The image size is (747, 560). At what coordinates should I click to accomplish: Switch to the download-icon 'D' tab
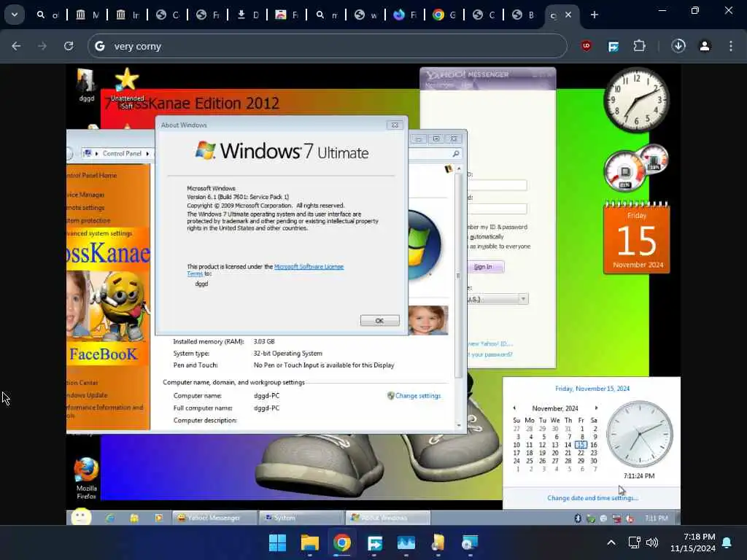coord(247,15)
